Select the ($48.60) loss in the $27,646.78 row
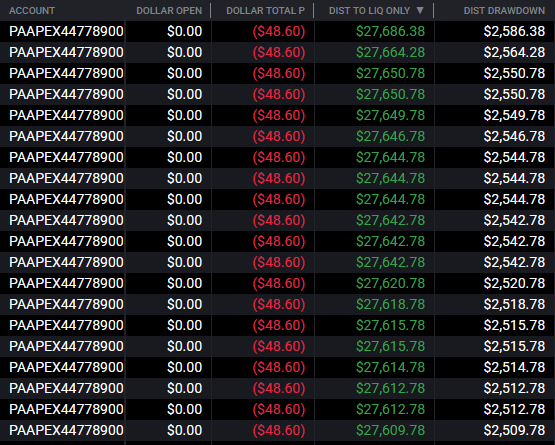This screenshot has width=555, height=445. coord(279,136)
